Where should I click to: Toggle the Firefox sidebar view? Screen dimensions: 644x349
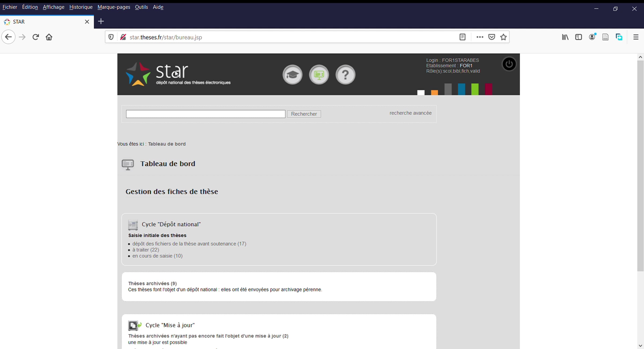tap(579, 37)
